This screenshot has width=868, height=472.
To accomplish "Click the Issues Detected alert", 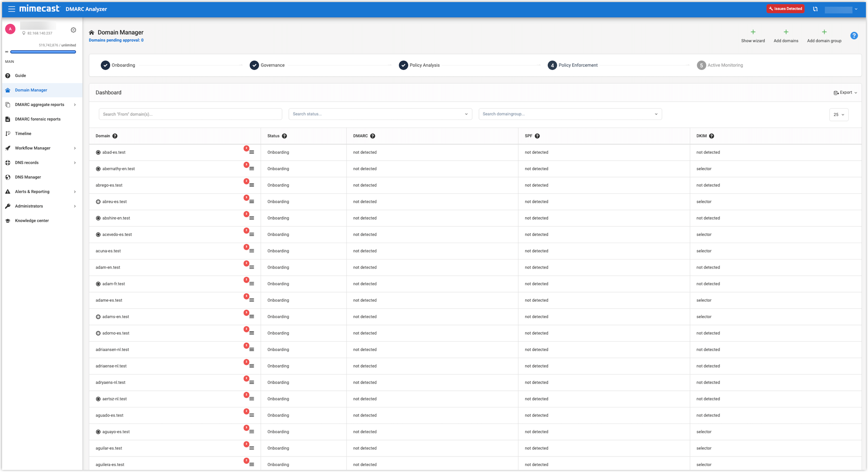I will pyautogui.click(x=785, y=8).
